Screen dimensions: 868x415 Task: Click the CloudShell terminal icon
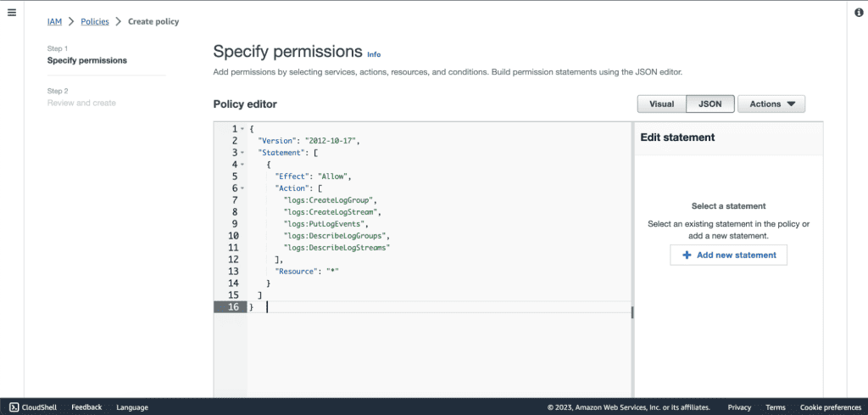14,407
